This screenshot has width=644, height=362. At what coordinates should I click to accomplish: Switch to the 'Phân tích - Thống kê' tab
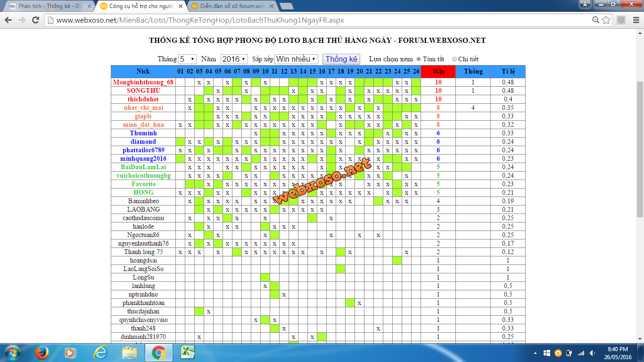[47, 6]
